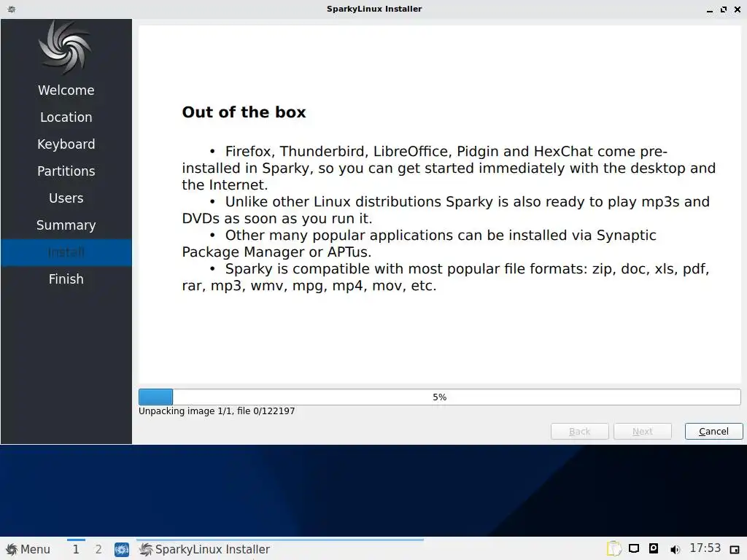The image size is (747, 560).
Task: Switch to workspace 1 in the pager
Action: pos(76,549)
